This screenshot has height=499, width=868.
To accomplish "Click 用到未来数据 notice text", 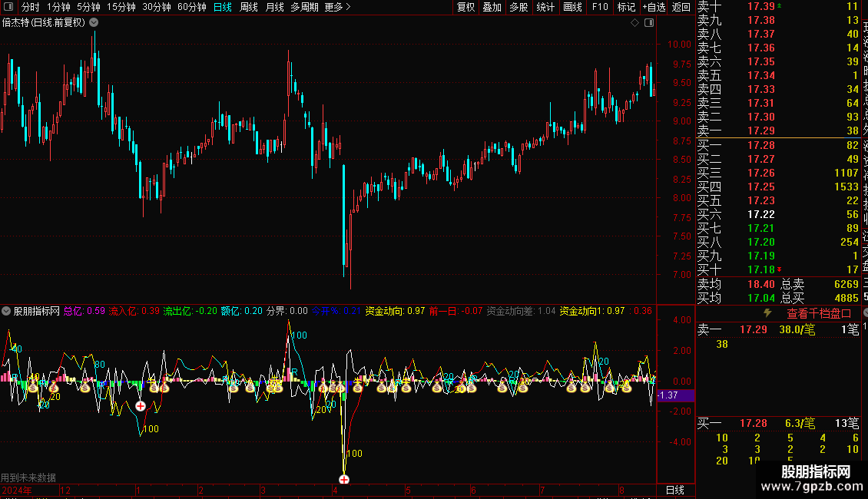I will [28, 478].
